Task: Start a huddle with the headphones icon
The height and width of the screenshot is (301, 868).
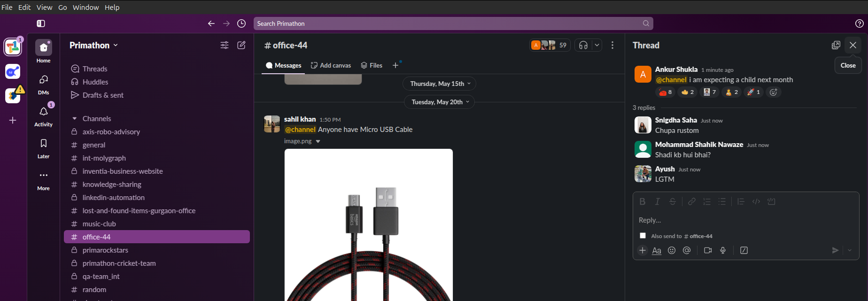Action: pyautogui.click(x=583, y=45)
